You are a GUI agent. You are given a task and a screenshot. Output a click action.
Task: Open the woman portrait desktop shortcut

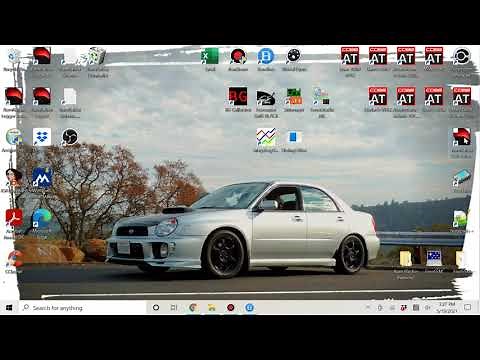pos(13,177)
